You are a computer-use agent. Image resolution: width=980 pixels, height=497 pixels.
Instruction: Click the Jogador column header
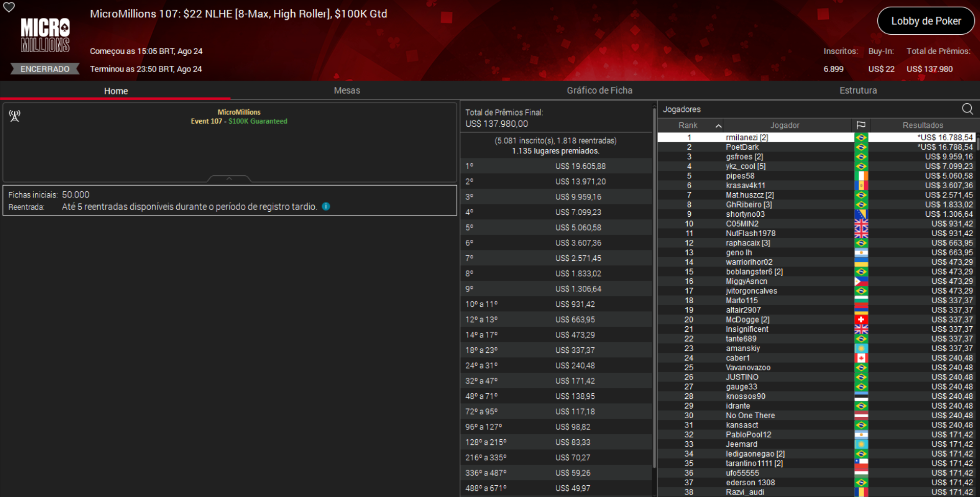coord(785,125)
